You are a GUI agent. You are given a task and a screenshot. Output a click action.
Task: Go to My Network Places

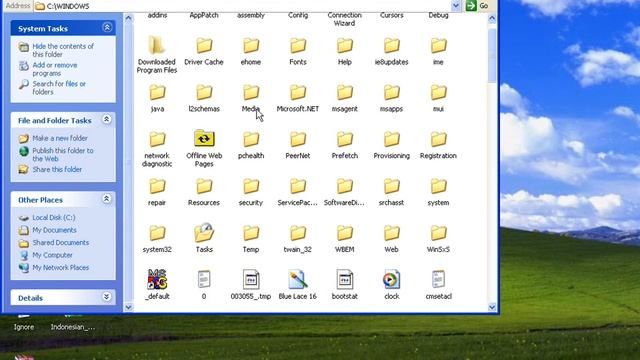(60, 268)
